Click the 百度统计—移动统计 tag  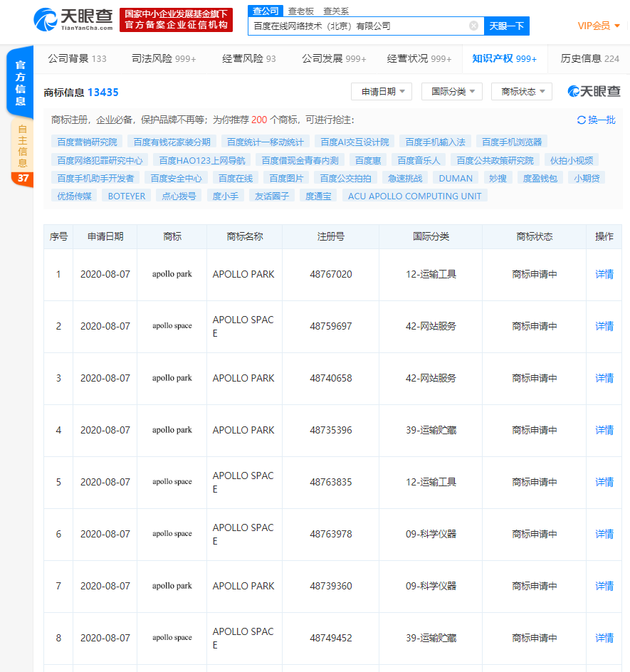point(266,142)
